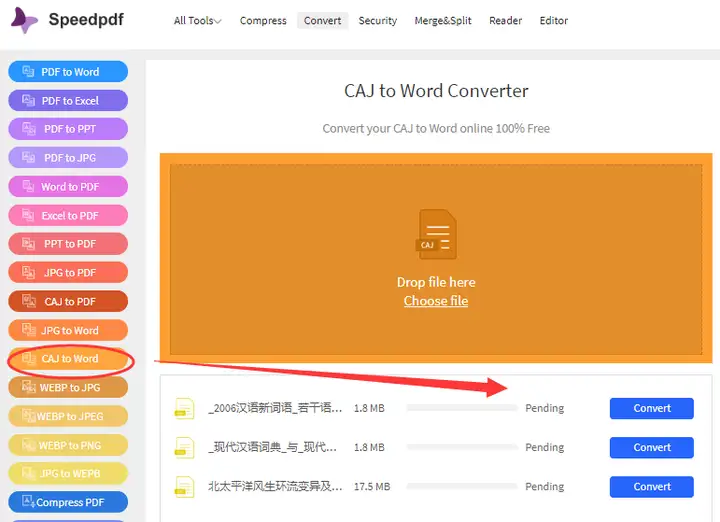Viewport: 720px width, 522px height.
Task: Convert the 2006汉语新词语 file
Action: point(652,408)
